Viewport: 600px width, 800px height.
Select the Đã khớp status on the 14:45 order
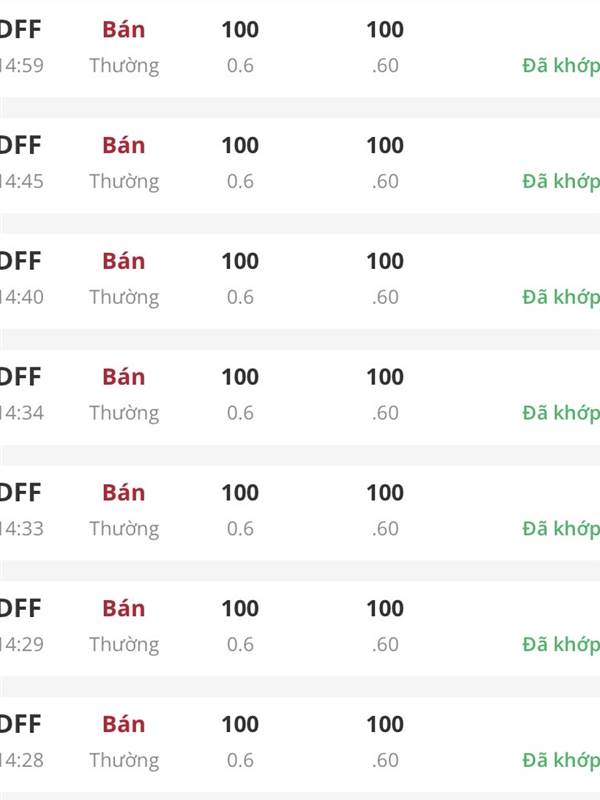click(x=560, y=182)
